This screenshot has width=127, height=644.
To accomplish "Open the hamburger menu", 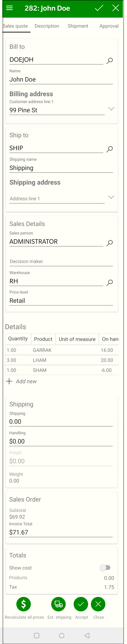I will tap(9, 8).
